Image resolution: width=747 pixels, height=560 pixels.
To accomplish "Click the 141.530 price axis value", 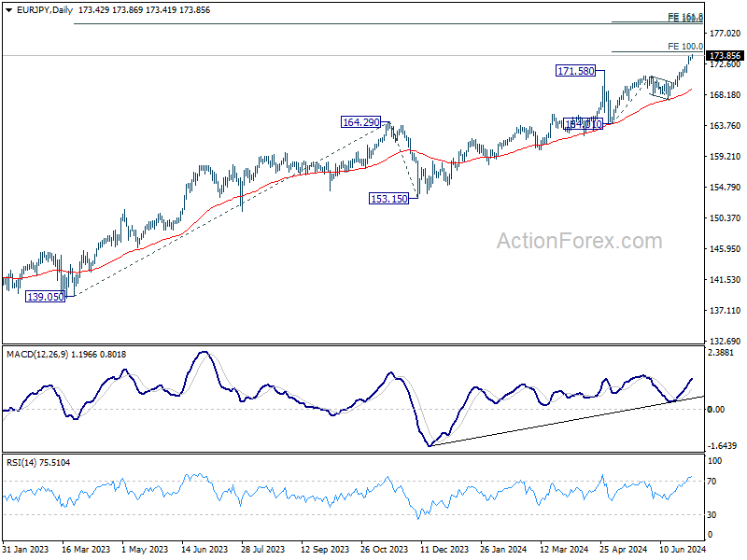I will click(726, 279).
